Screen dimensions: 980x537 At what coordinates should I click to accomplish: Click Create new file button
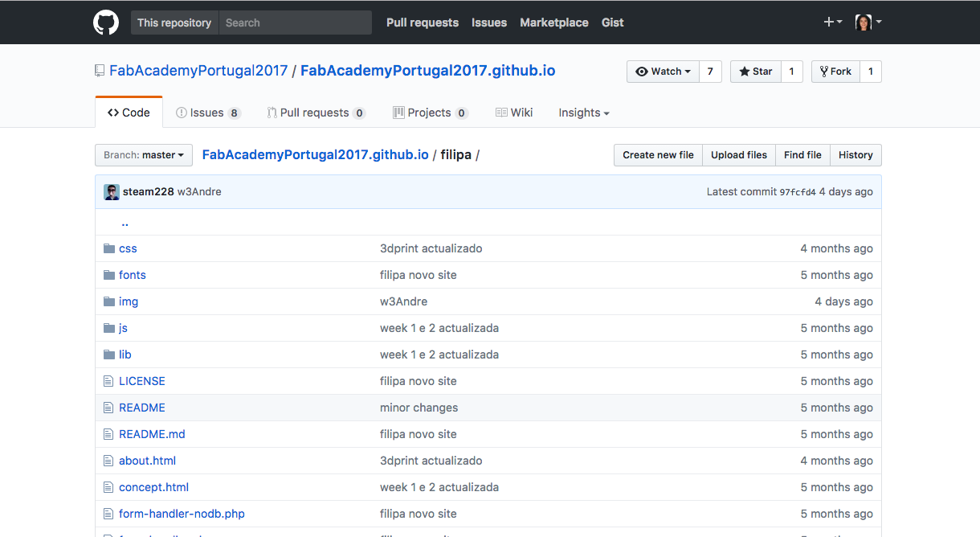[658, 155]
